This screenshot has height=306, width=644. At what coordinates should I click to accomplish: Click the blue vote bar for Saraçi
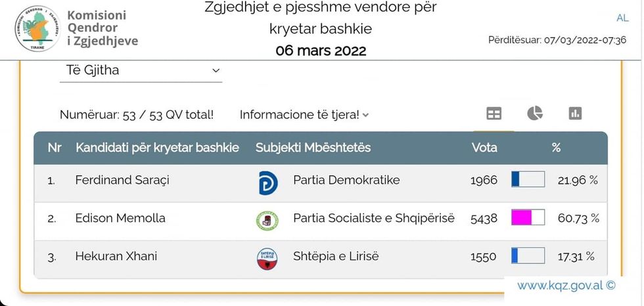(x=528, y=179)
